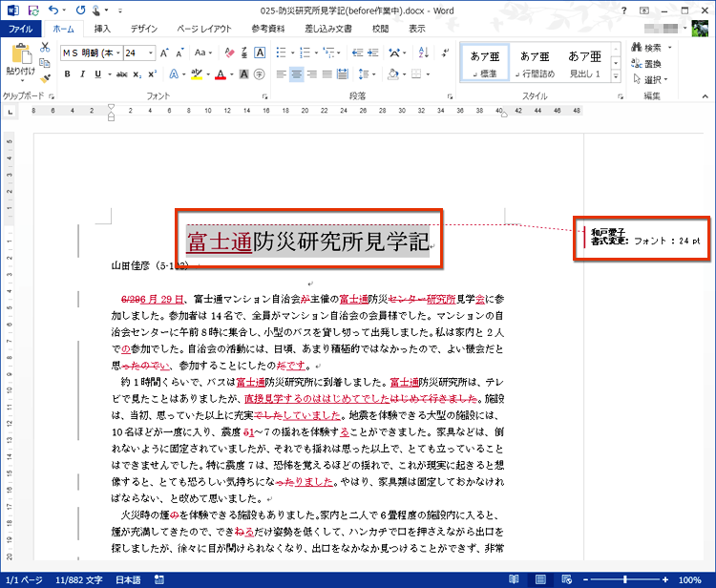Click the font color red A button
This screenshot has width=716, height=588.
coord(221,73)
